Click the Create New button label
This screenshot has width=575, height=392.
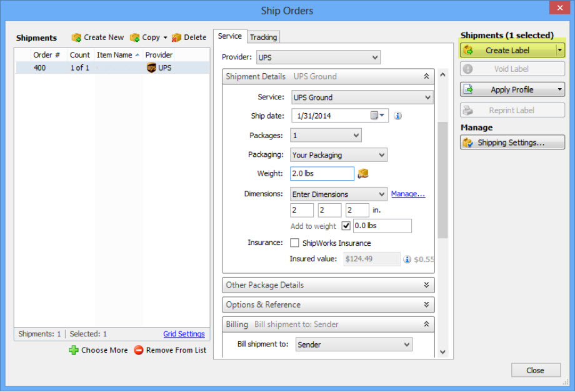104,38
